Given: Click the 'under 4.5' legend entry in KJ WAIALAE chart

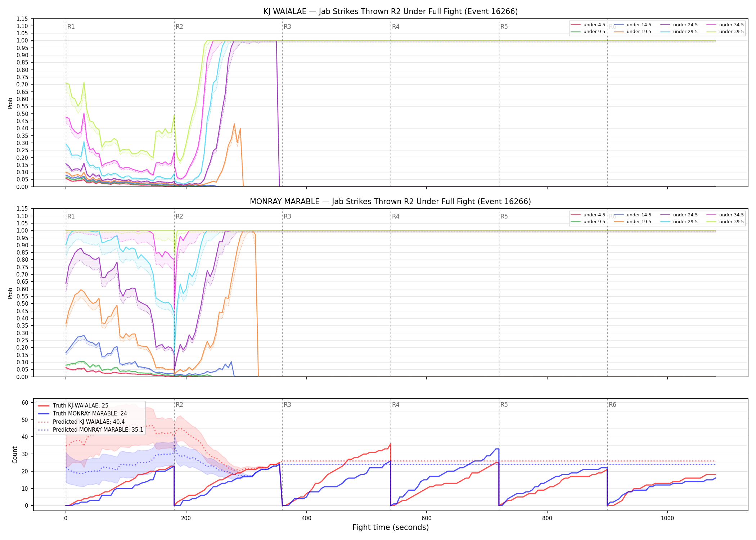Looking at the screenshot, I should pyautogui.click(x=588, y=25).
